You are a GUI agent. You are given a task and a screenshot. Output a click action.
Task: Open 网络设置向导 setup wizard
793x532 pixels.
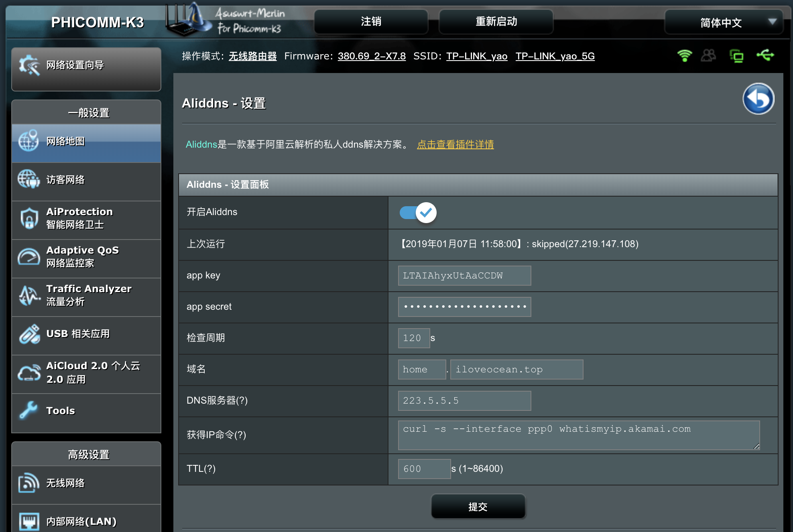(86, 69)
